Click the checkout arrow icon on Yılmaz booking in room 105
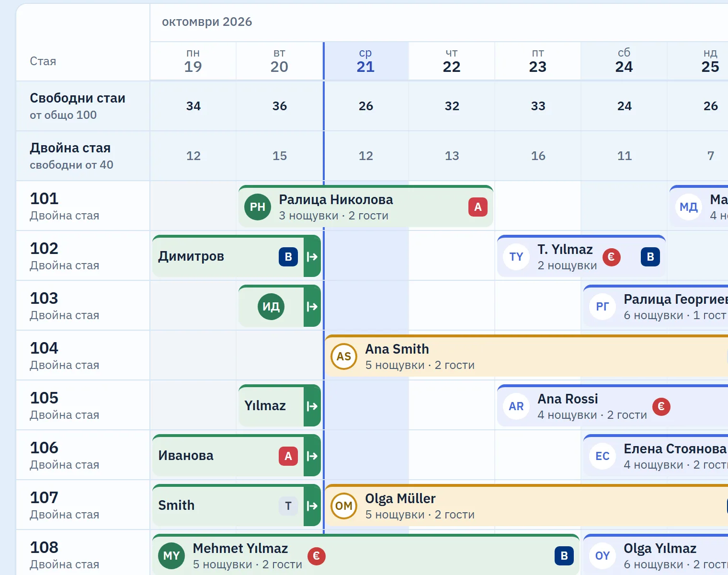The height and width of the screenshot is (575, 728). click(x=312, y=406)
